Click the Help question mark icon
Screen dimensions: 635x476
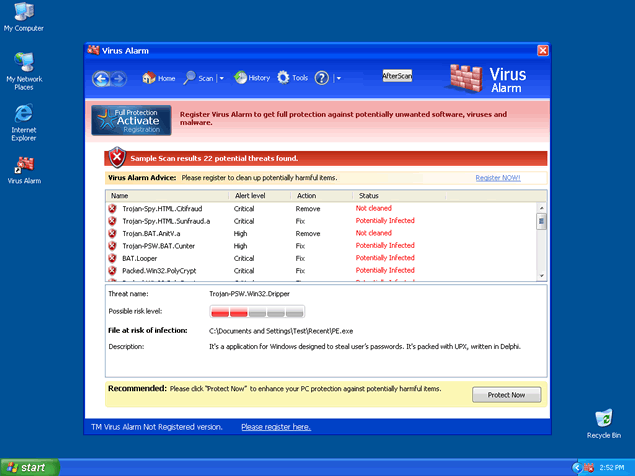[x=322, y=78]
